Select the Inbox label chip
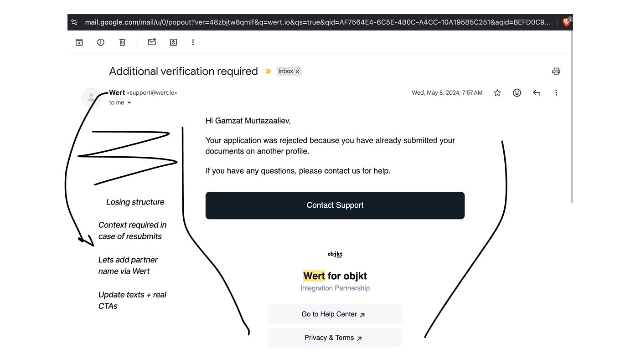 pos(286,71)
